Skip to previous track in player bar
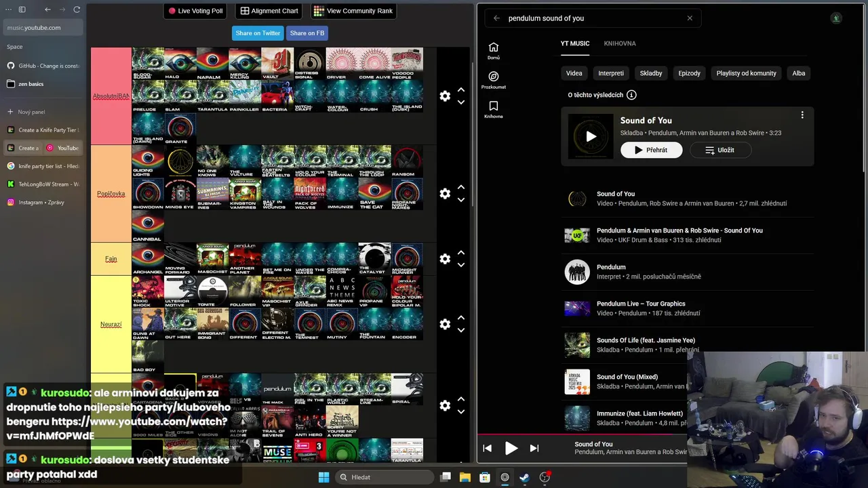The image size is (868, 488). 487,448
